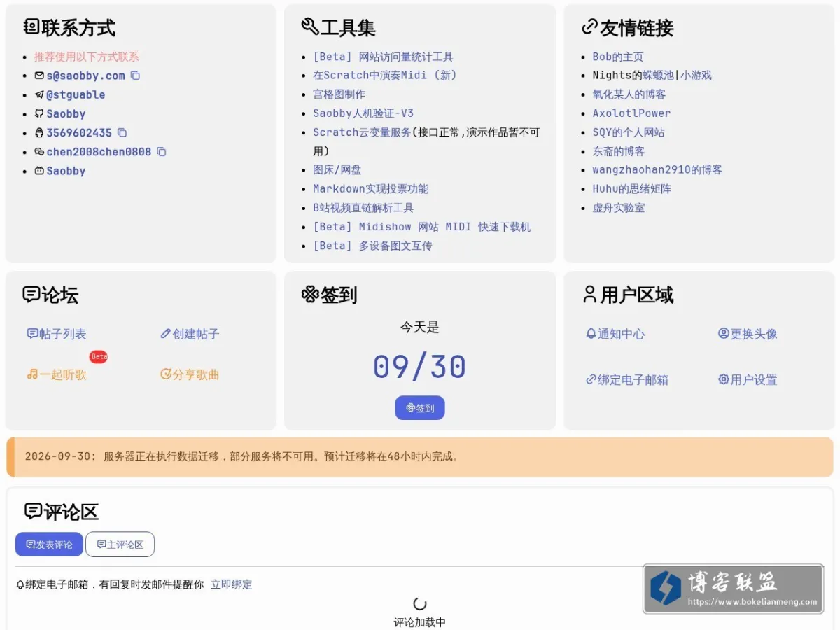The height and width of the screenshot is (630, 840).
Task: Visit Bob的主页
Action: click(x=618, y=57)
